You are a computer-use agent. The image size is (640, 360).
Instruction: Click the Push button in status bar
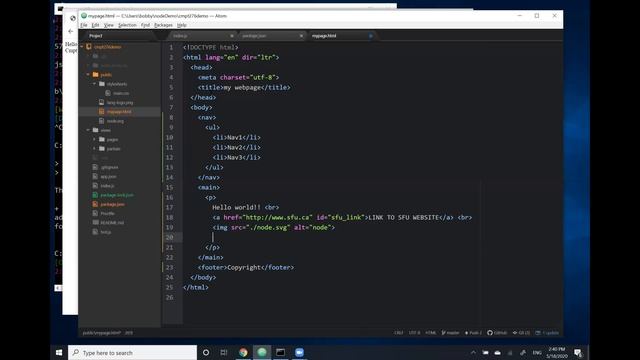[473, 333]
